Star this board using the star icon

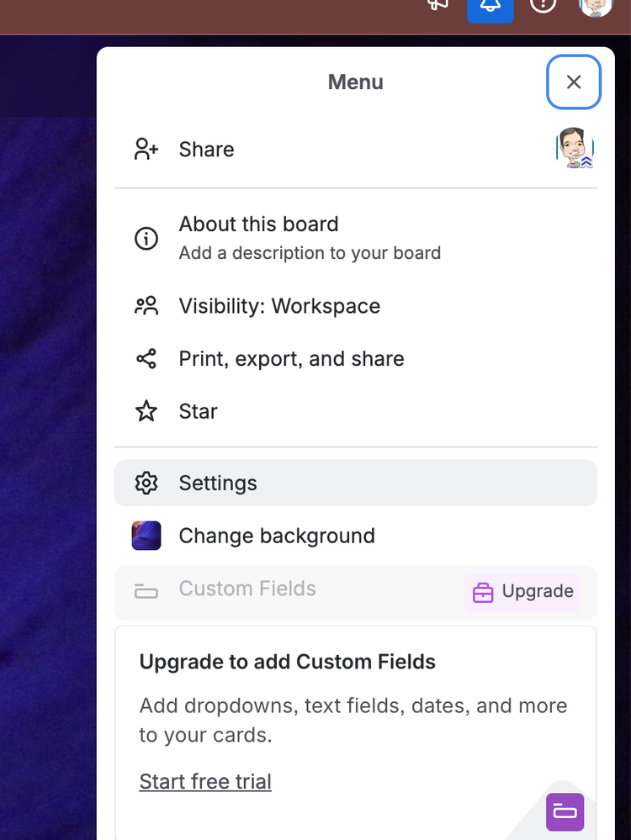pos(146,411)
